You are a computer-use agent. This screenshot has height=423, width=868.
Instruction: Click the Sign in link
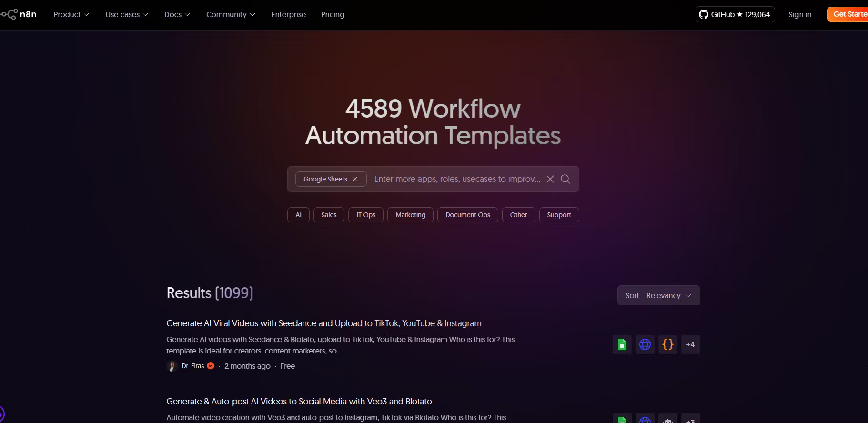pyautogui.click(x=799, y=14)
